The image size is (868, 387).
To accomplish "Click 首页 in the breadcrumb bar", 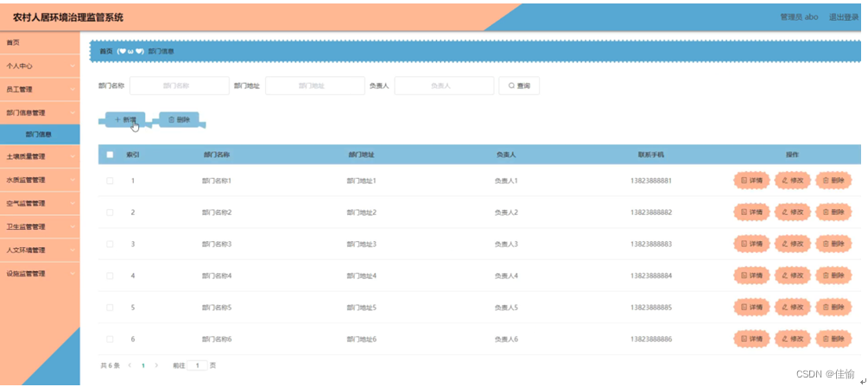I will pyautogui.click(x=105, y=51).
